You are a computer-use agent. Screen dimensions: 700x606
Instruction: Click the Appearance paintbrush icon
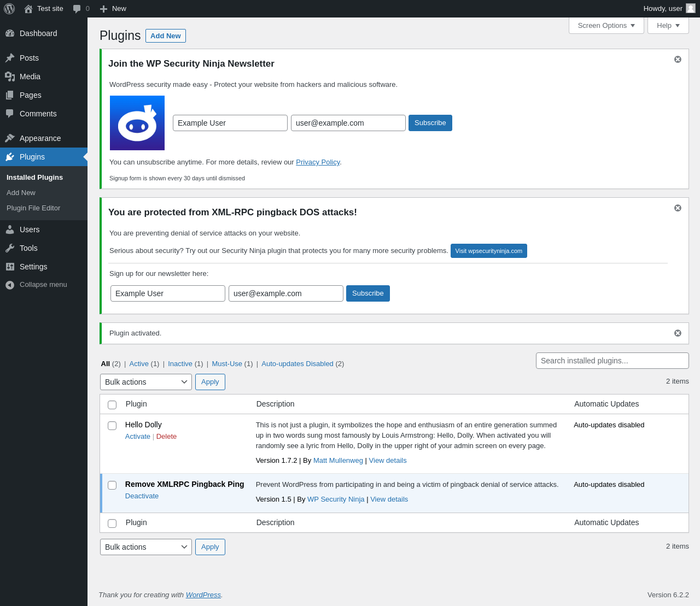pyautogui.click(x=10, y=138)
